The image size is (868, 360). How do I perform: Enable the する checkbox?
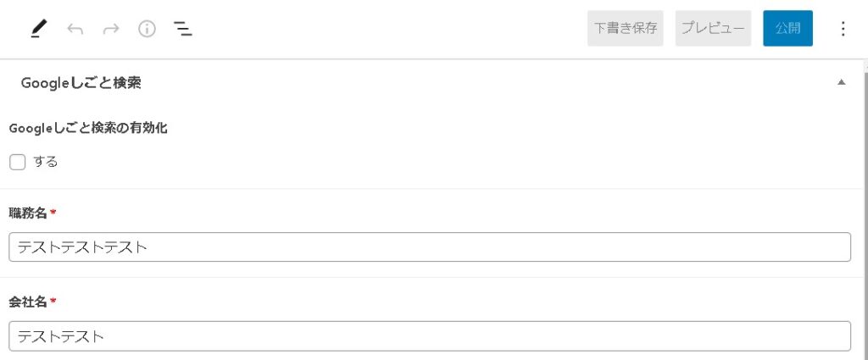[x=18, y=162]
